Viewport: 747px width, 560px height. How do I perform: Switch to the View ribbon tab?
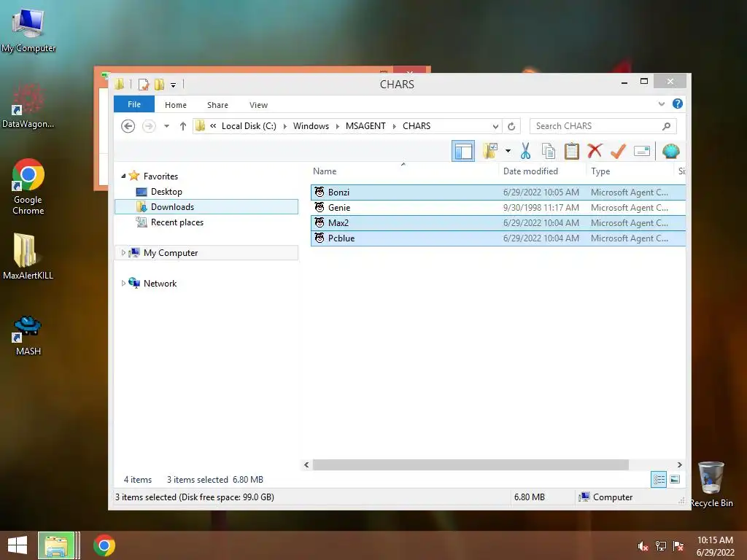(x=259, y=105)
